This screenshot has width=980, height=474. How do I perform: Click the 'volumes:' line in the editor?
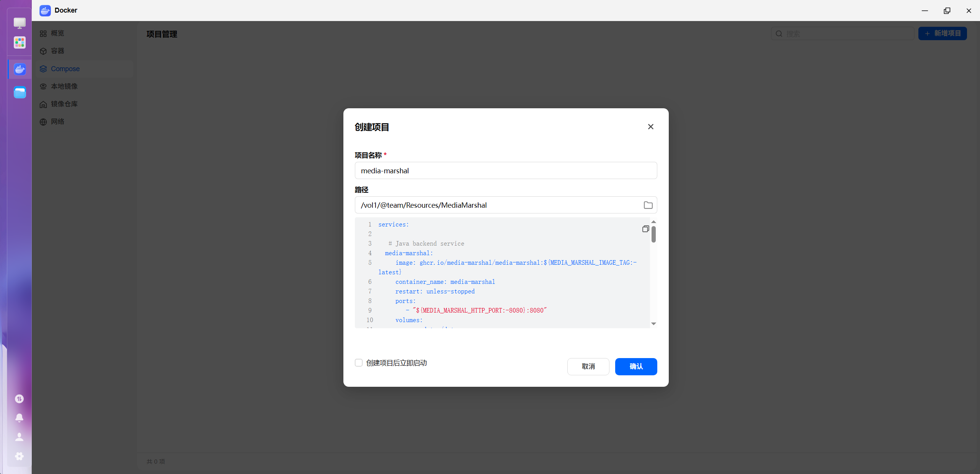pyautogui.click(x=409, y=320)
